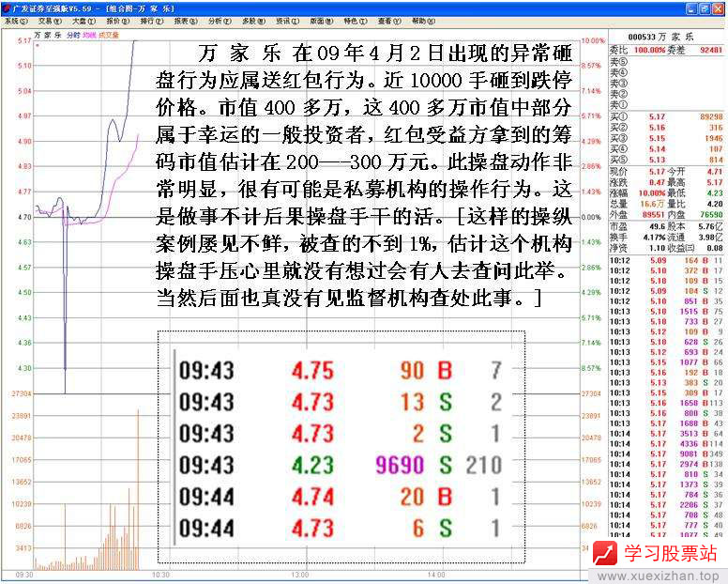Viewport: 728px width, 584px height.
Task: Click the 000533 万家乐 quote panel header
Action: (660, 37)
